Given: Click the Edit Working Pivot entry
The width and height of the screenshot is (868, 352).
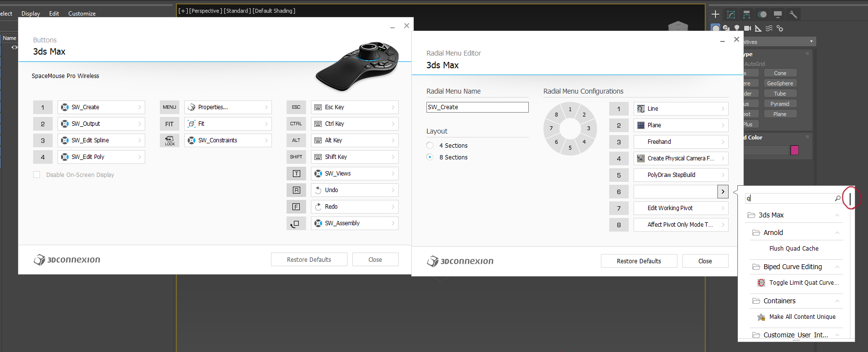Looking at the screenshot, I should 681,208.
